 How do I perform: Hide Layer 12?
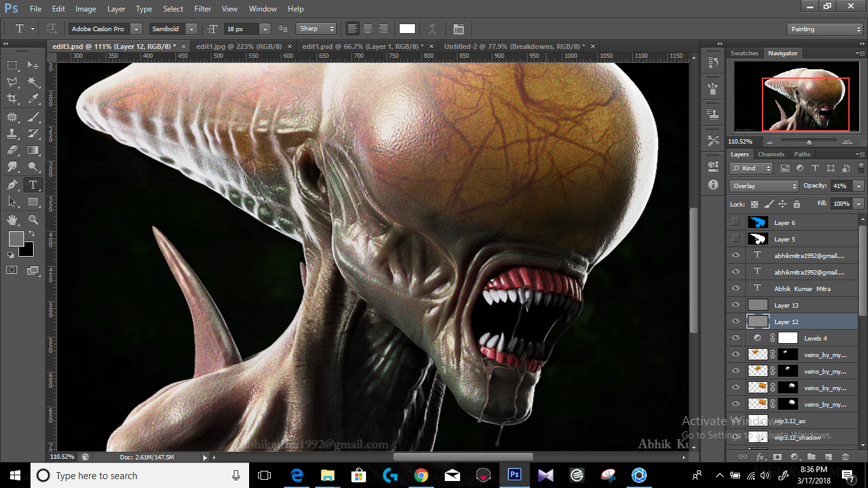pos(736,322)
